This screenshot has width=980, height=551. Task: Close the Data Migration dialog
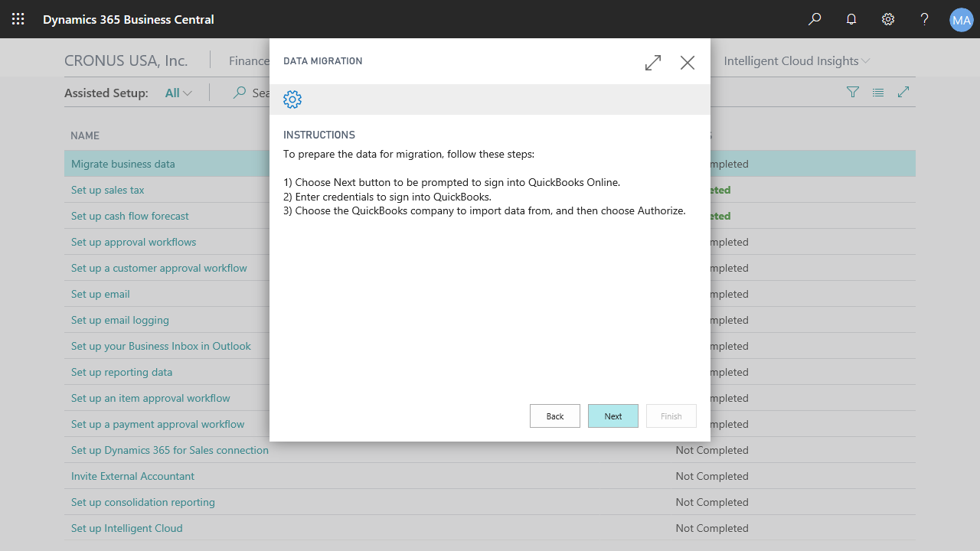[688, 63]
